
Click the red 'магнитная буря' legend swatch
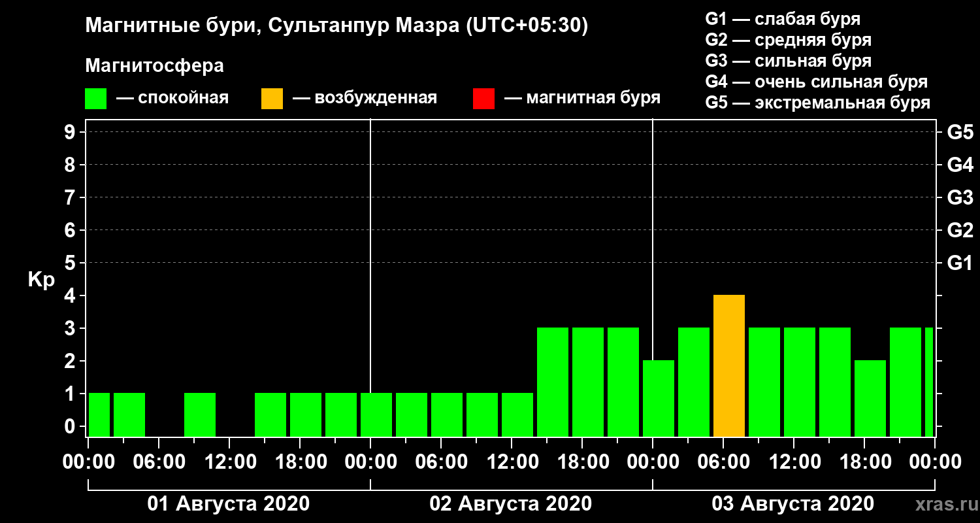click(x=483, y=99)
